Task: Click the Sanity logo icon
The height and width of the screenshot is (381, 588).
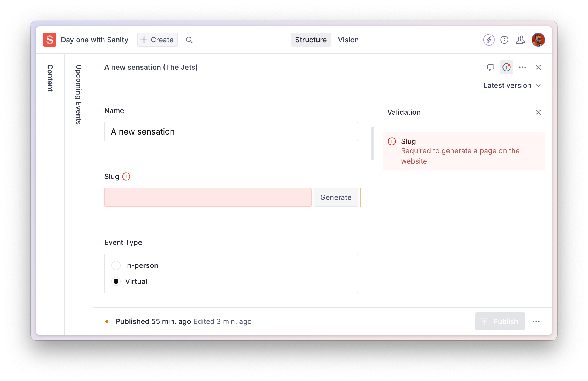Action: pos(50,40)
